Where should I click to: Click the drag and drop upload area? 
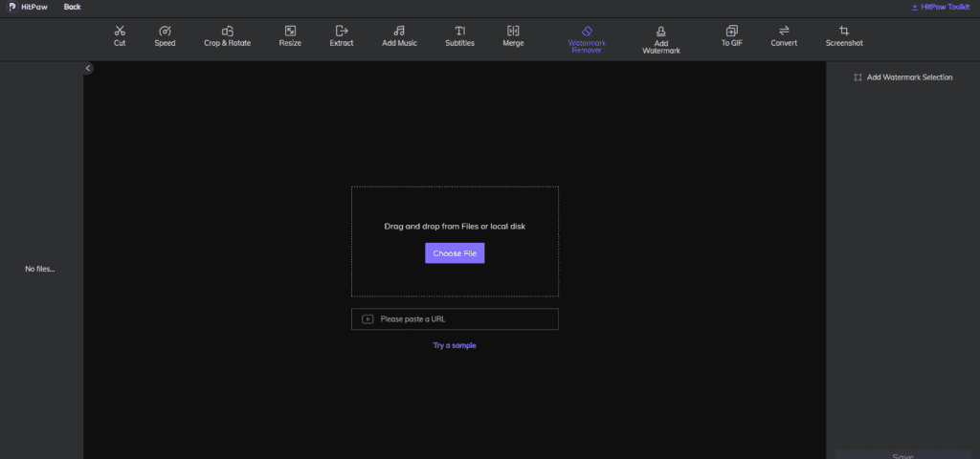(455, 241)
